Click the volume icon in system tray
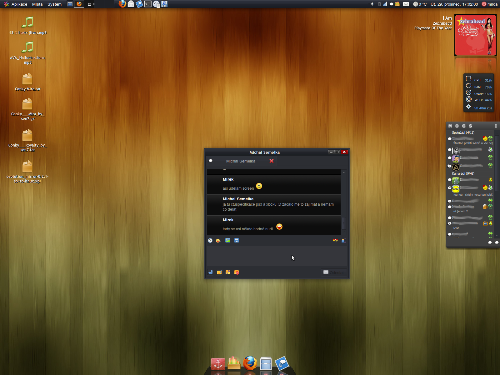This screenshot has height=375, width=500. (x=372, y=4)
